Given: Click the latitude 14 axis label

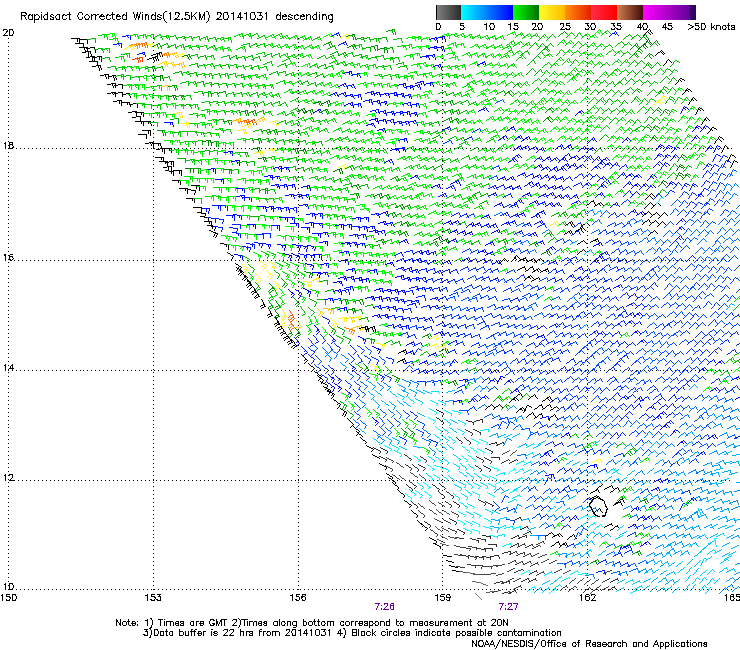Looking at the screenshot, I should click(x=8, y=368).
